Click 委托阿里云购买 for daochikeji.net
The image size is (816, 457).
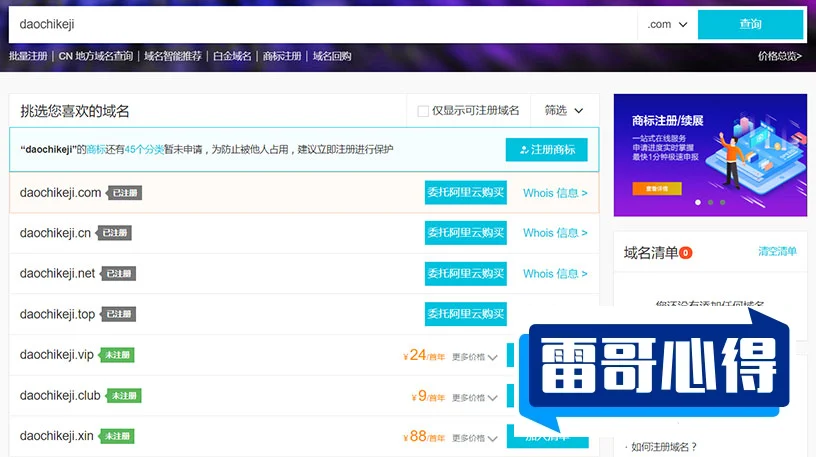pyautogui.click(x=466, y=273)
